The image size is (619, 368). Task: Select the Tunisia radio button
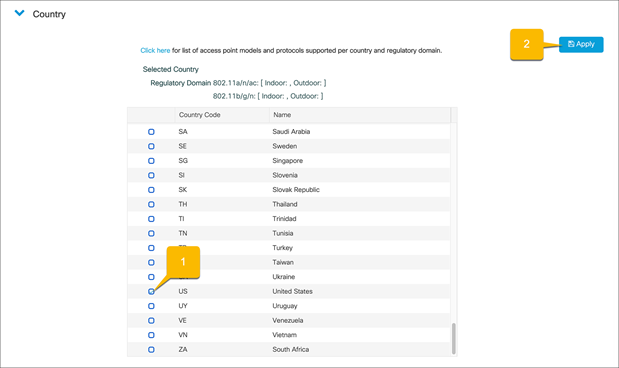tap(151, 233)
